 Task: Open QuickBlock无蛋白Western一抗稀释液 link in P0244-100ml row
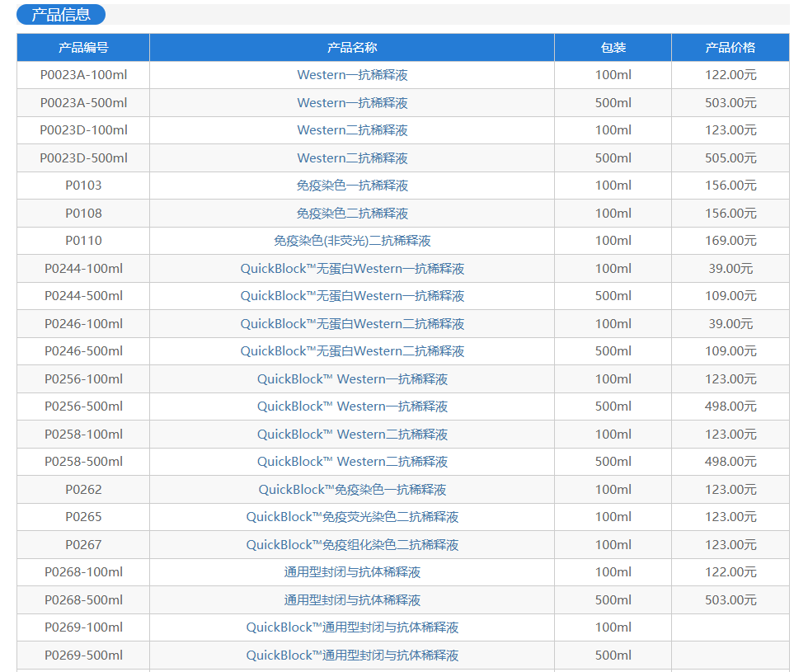pos(352,269)
